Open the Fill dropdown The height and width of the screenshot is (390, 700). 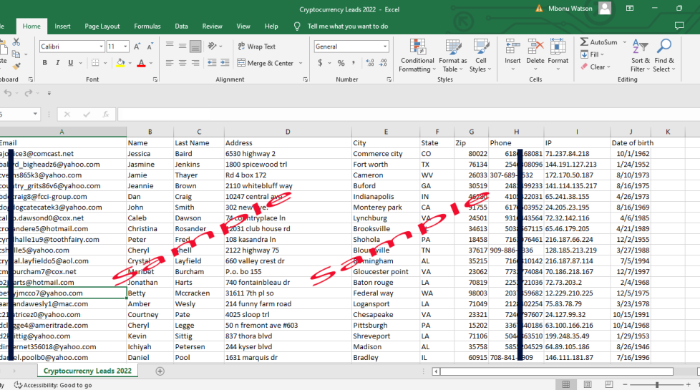pyautogui.click(x=592, y=54)
